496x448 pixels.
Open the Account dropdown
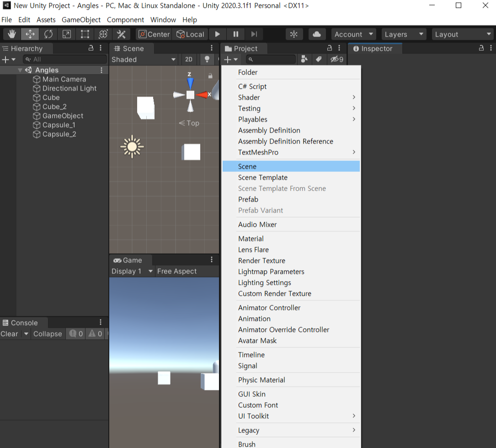coord(354,34)
